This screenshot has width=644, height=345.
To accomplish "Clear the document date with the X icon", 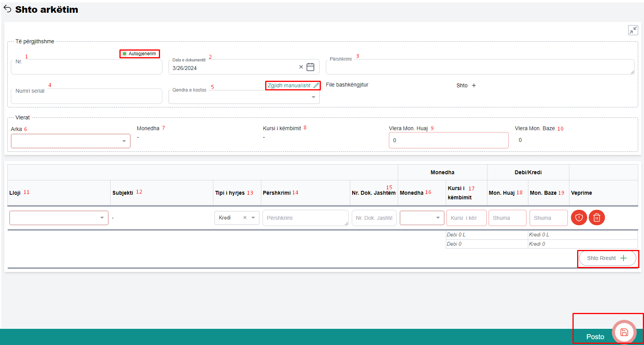I will pyautogui.click(x=301, y=67).
